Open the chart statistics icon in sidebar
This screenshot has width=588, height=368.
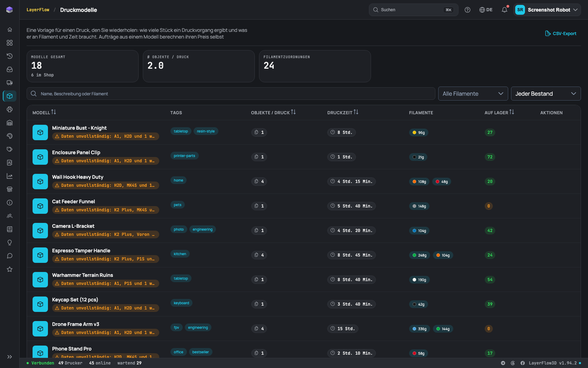[9, 176]
